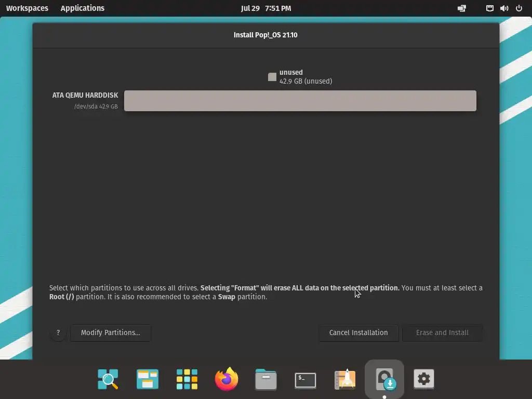The width and height of the screenshot is (532, 399).
Task: Click Modify Partitions button
Action: (111, 333)
